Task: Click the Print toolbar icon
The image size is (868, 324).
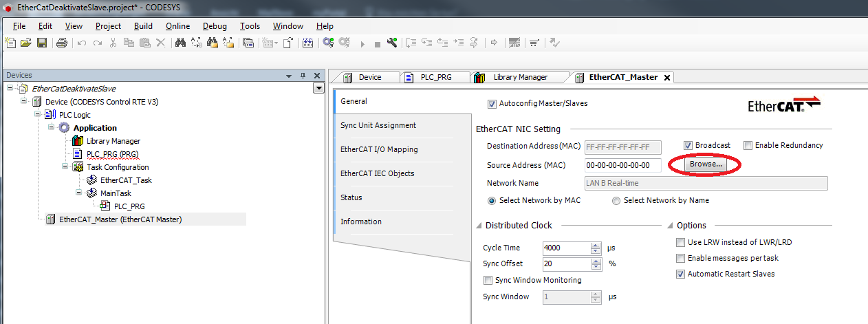Action: [61, 43]
